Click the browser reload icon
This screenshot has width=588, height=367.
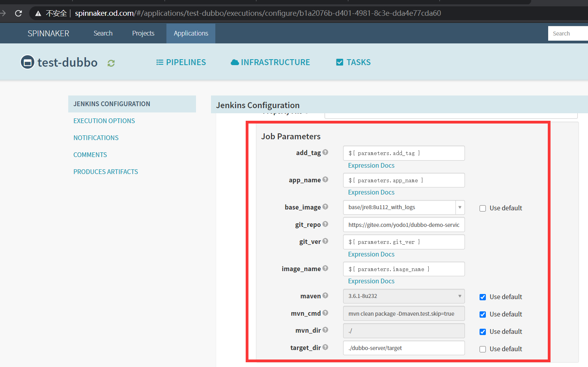click(18, 13)
